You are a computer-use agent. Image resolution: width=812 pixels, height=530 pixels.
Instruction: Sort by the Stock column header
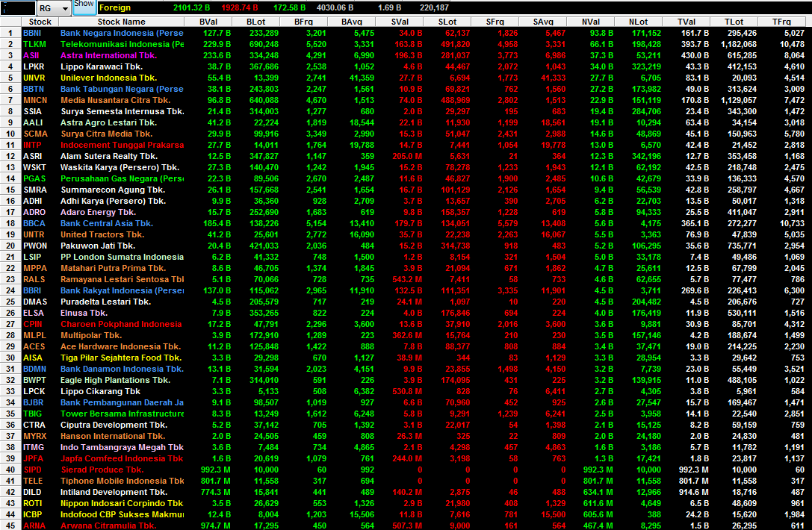point(40,22)
